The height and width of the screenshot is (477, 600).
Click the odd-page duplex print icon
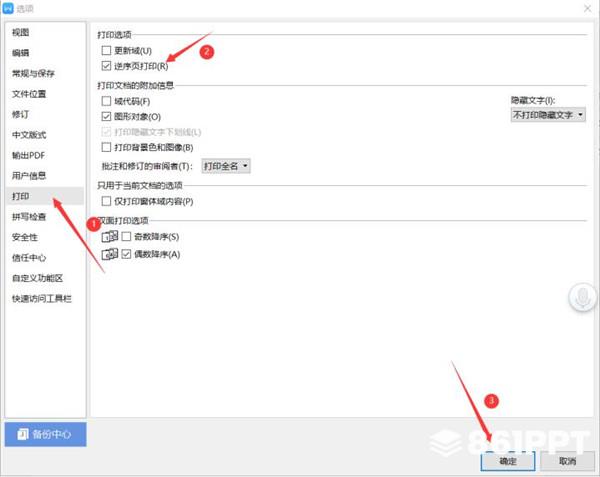109,237
